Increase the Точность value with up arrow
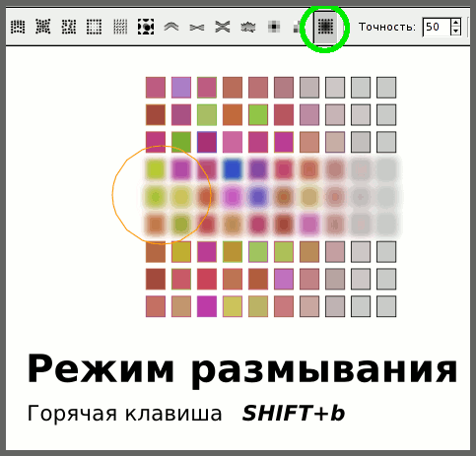The width and height of the screenshot is (476, 456). pos(455,23)
